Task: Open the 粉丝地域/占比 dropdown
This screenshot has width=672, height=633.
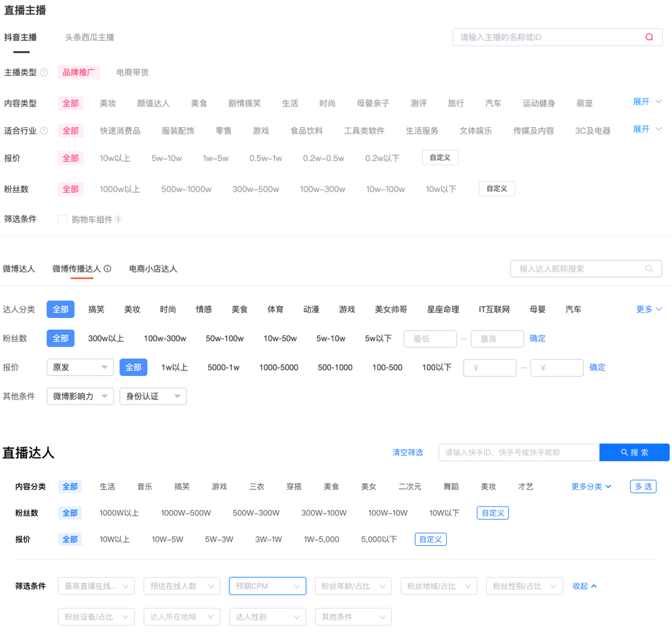Action: 439,586
